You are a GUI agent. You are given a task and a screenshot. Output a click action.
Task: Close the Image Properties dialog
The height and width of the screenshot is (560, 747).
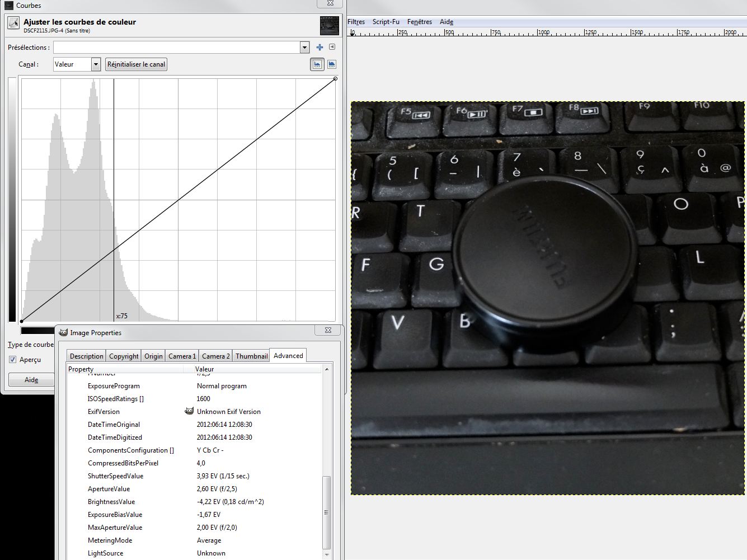328,331
